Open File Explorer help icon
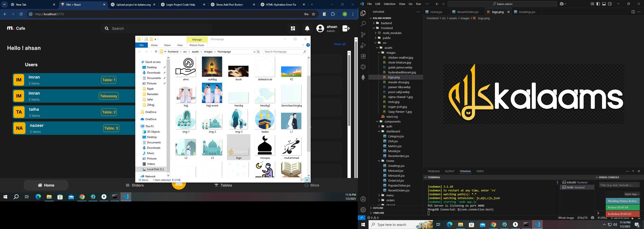Screen dimensions: 644x229 pyautogui.click(x=308, y=45)
